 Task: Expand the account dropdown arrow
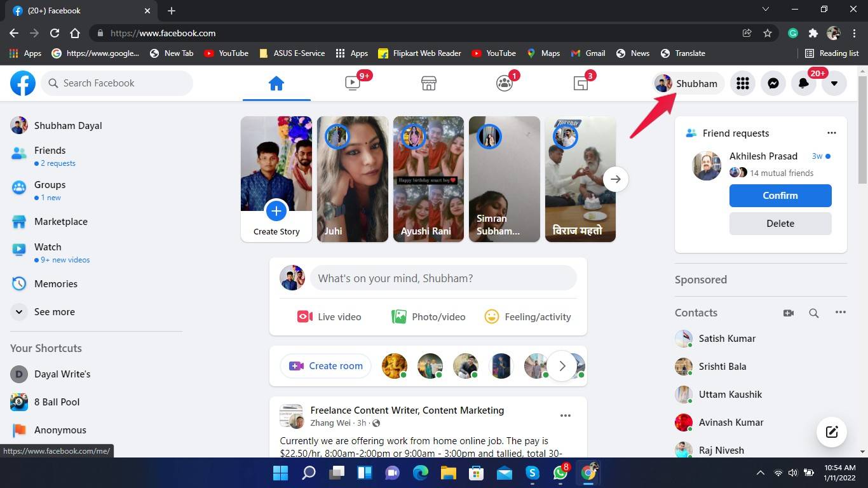(834, 83)
